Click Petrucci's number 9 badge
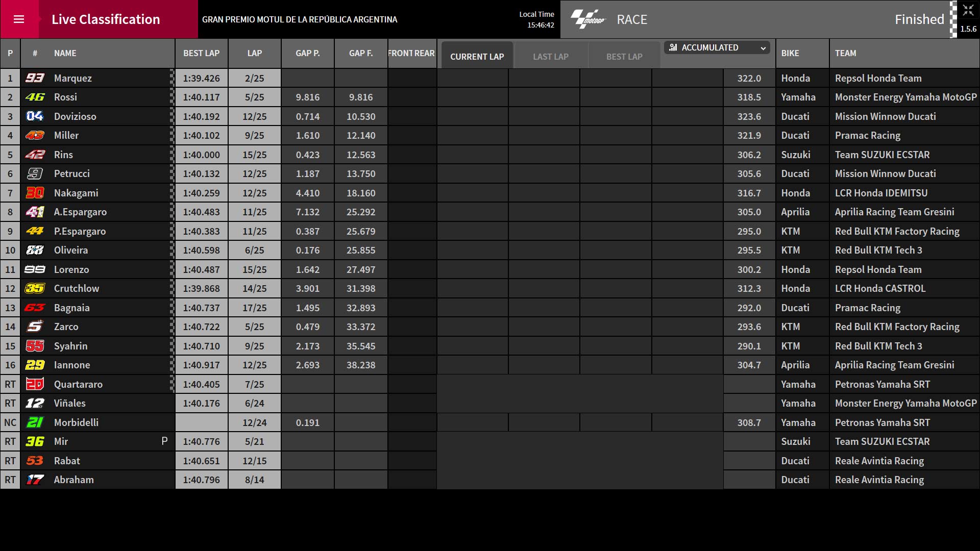Screen dimensions: 980x551 coord(35,173)
